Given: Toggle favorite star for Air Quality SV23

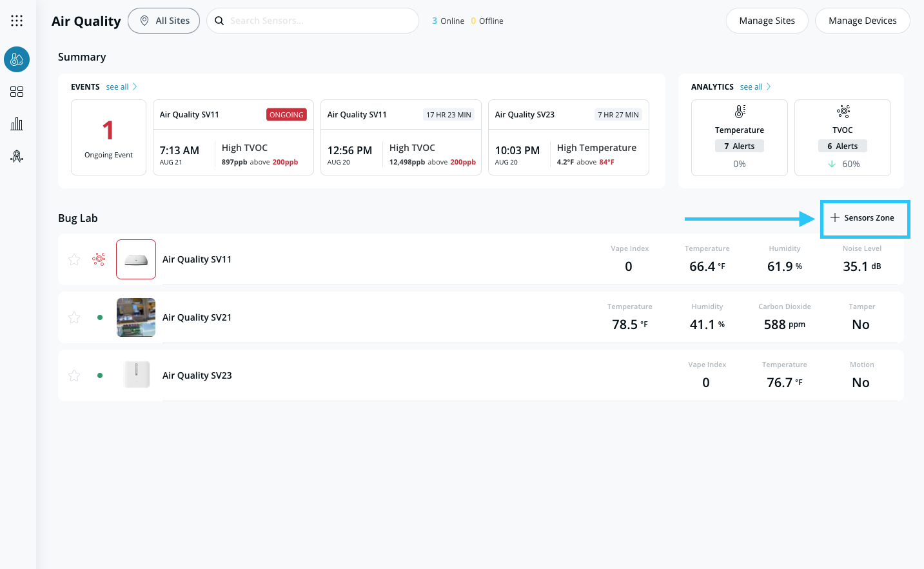Looking at the screenshot, I should pyautogui.click(x=74, y=375).
